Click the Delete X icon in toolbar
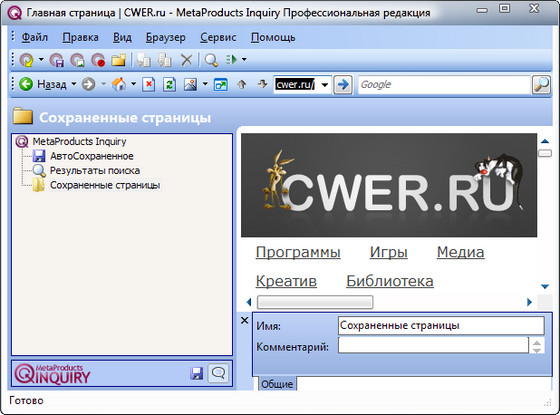 tap(186, 60)
